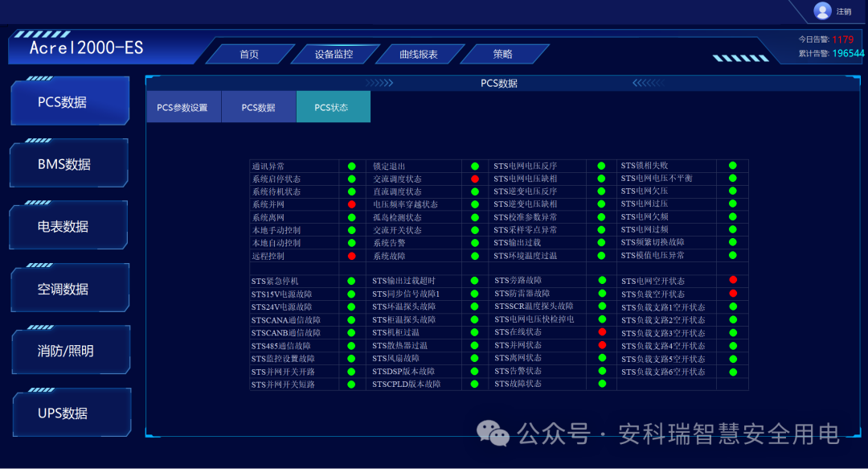Select the PCS参数设置 sub-tab
The width and height of the screenshot is (868, 469).
182,107
